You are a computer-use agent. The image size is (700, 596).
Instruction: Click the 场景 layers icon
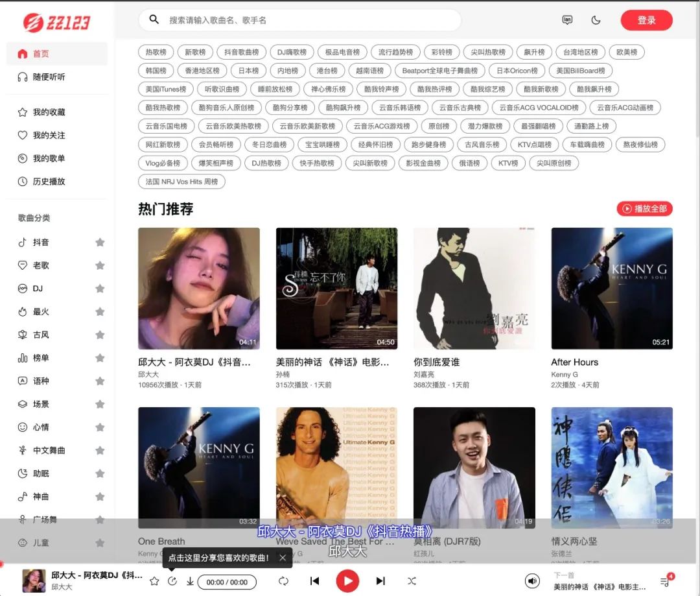click(22, 404)
